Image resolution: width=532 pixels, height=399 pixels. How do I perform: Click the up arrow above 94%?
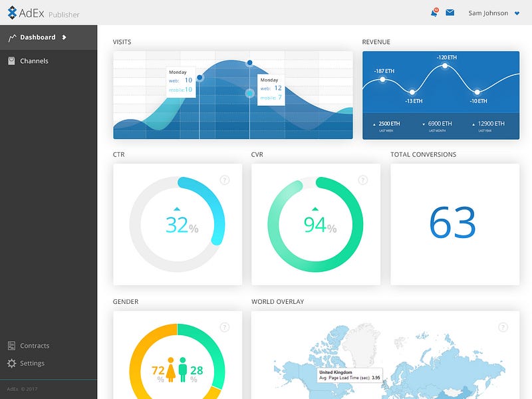(x=315, y=209)
